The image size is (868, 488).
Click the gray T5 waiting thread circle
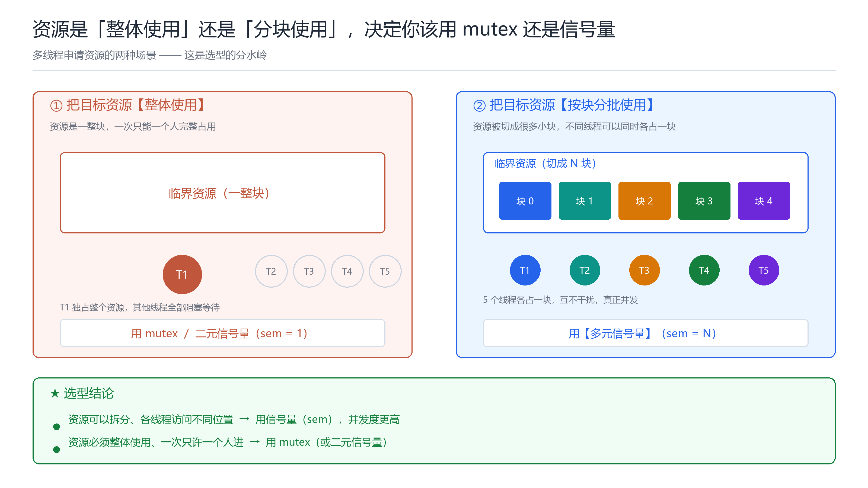tap(385, 271)
